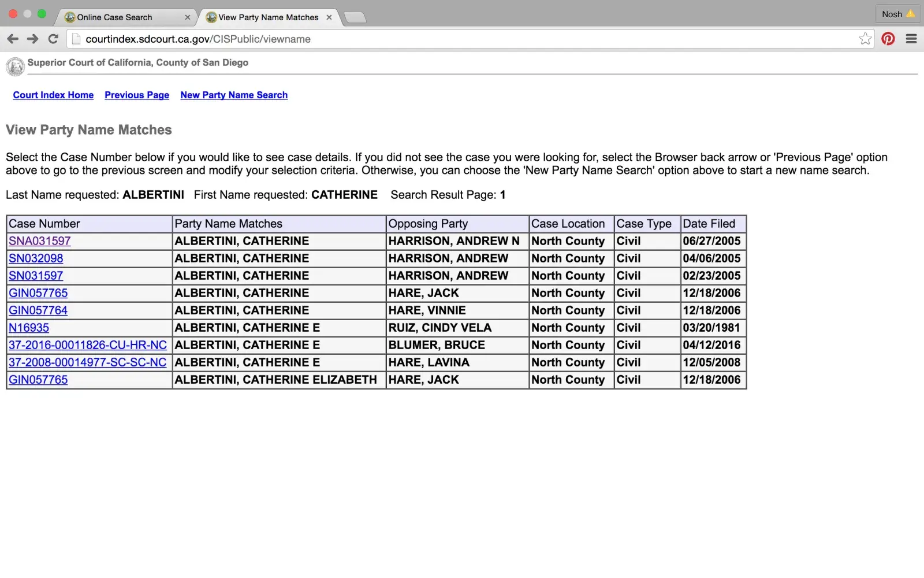Close the Online Case Search tab
This screenshot has height=578, width=924.
pyautogui.click(x=188, y=17)
